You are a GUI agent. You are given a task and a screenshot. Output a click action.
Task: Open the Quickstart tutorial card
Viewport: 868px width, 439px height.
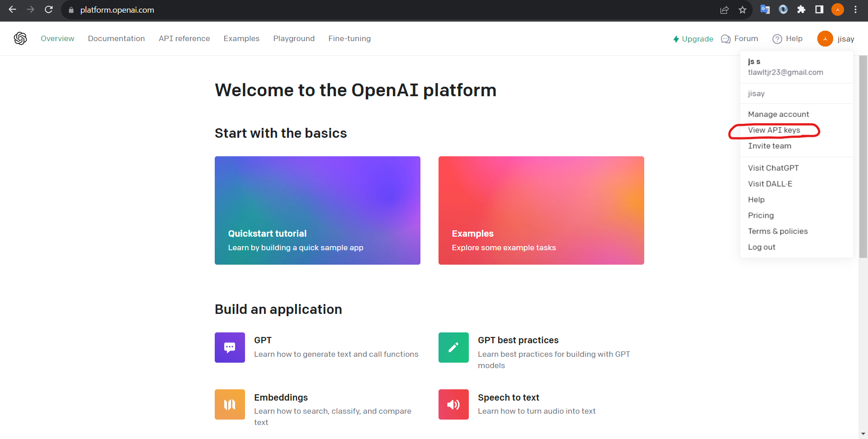(x=317, y=210)
